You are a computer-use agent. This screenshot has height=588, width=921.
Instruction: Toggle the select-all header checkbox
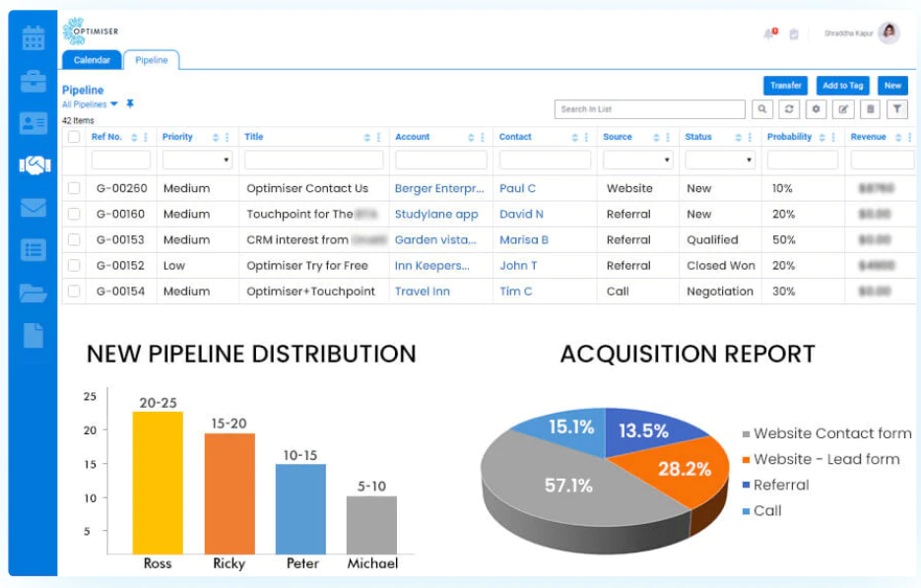(74, 137)
